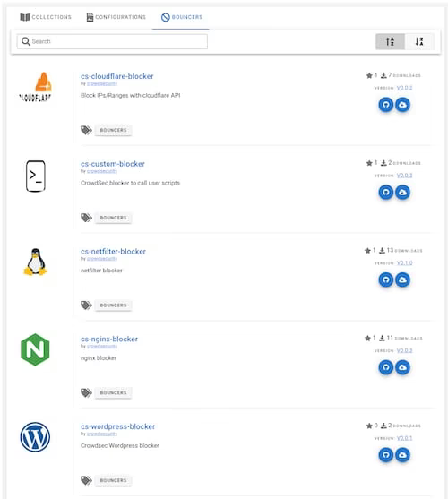Click 'CrowdSec blocker to call user scripts' text
Image resolution: width=448 pixels, height=499 pixels.
pos(130,183)
